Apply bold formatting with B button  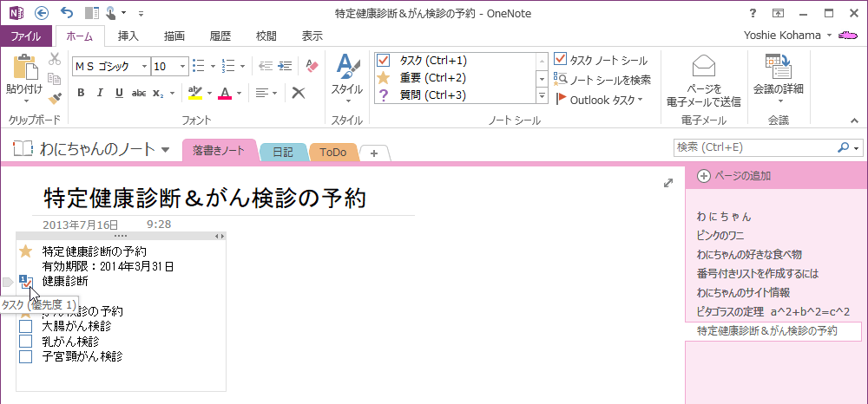click(81, 93)
